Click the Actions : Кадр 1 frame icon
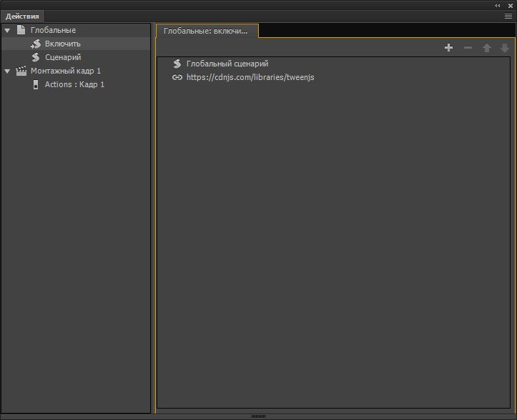Screen dimensions: 517x420 point(36,85)
